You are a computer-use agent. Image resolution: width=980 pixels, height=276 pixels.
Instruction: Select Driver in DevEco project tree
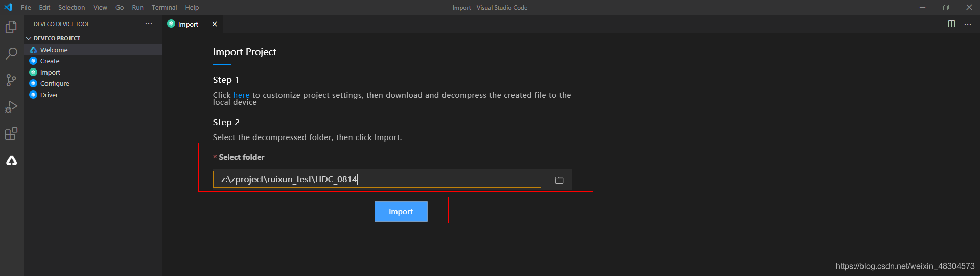pyautogui.click(x=93, y=95)
